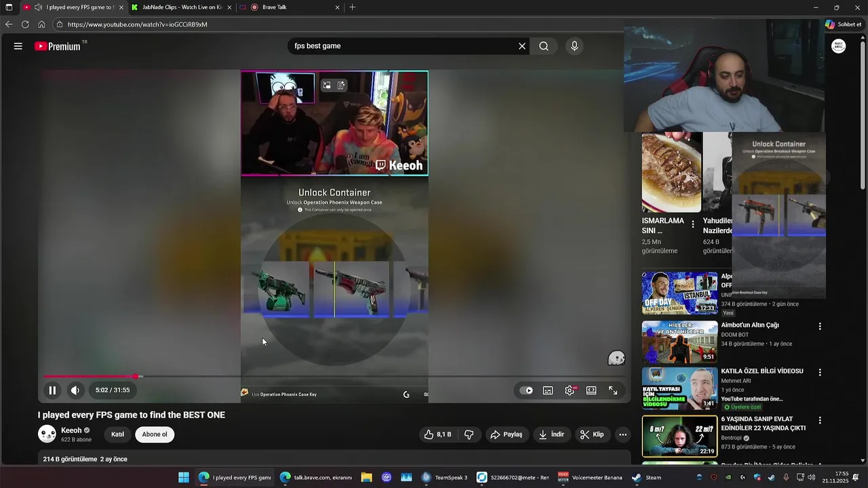The image size is (868, 488).
Task: Open the Keeoh channel name link
Action: (71, 430)
